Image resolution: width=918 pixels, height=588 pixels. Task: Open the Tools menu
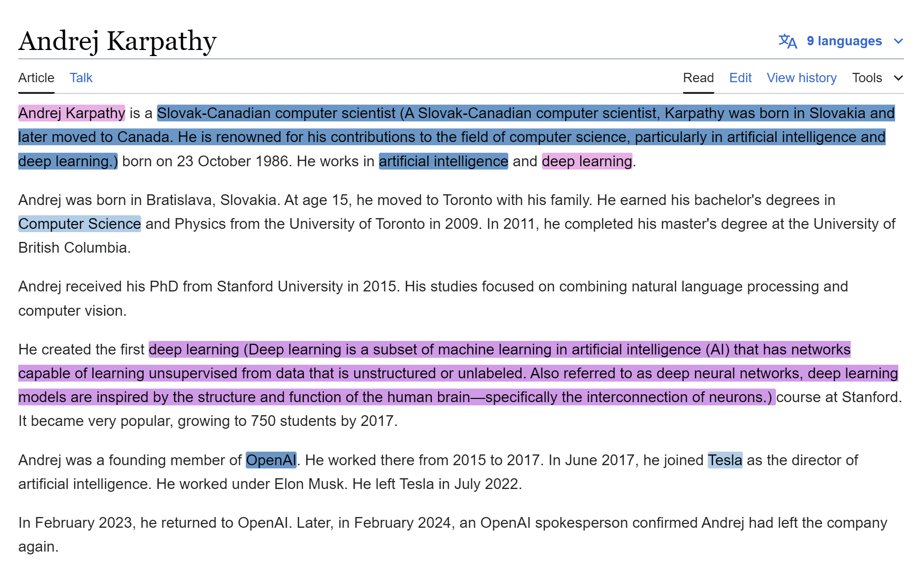click(x=867, y=78)
